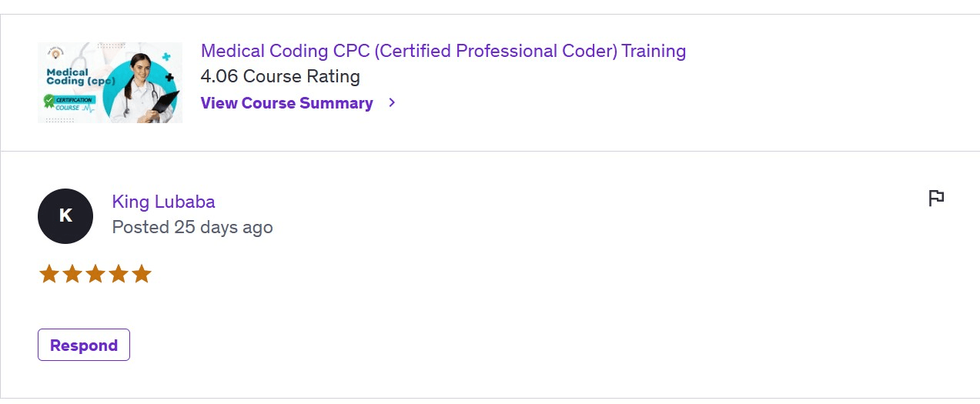
Task: Click the green checkmark badge in course image
Action: (x=49, y=100)
